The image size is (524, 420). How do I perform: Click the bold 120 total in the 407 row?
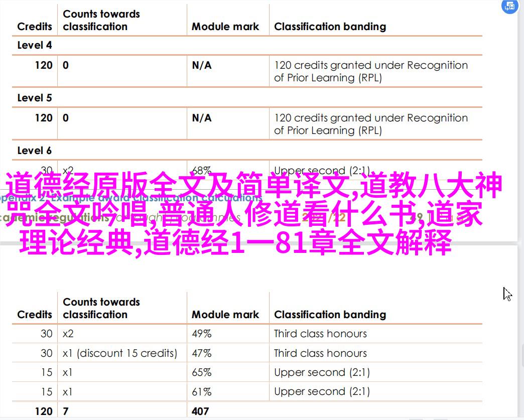(x=44, y=411)
